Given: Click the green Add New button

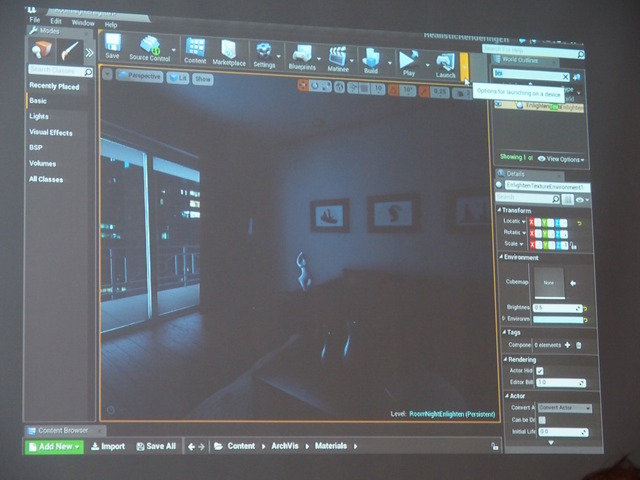Looking at the screenshot, I should tap(53, 446).
